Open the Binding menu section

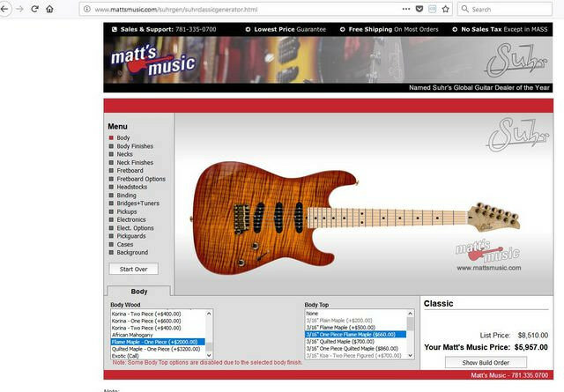[x=126, y=196]
